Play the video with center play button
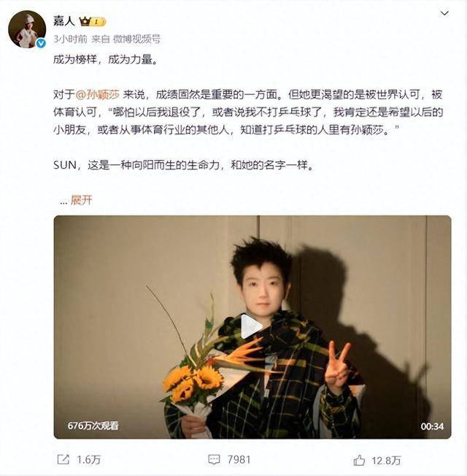The image size is (467, 476). tap(251, 326)
